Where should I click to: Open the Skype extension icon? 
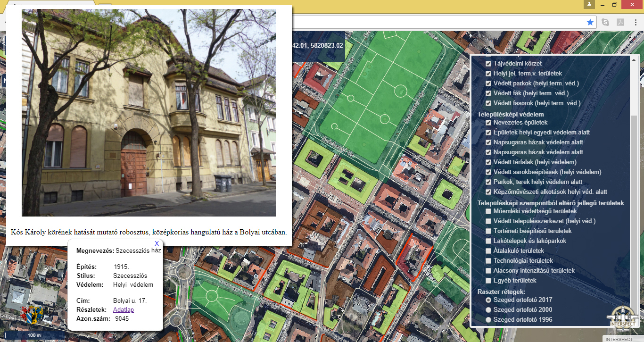605,22
